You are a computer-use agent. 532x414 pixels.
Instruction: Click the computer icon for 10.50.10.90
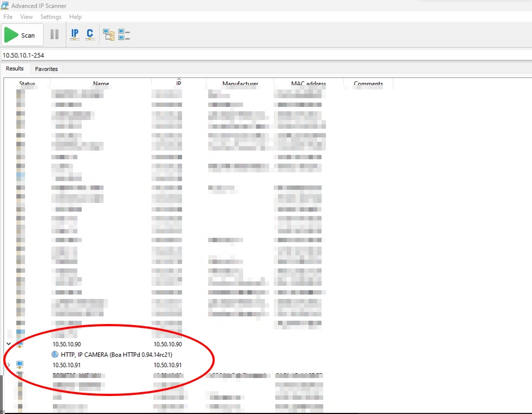pyautogui.click(x=20, y=344)
